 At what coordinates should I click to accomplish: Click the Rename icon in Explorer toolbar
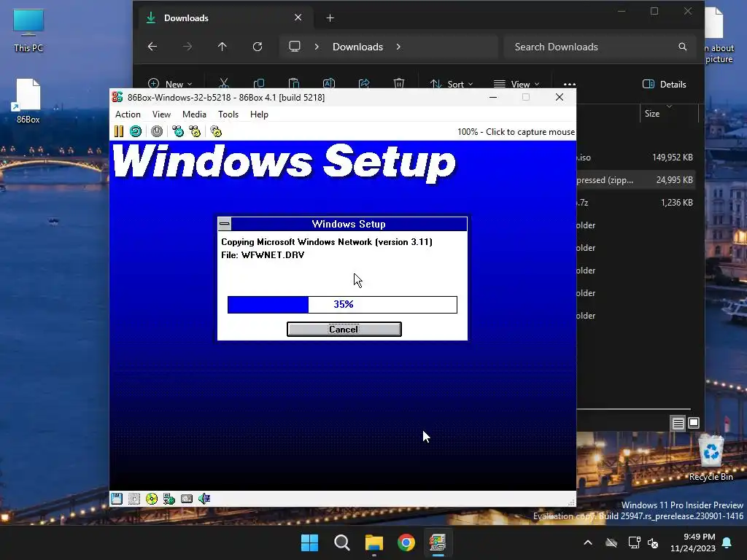329,83
